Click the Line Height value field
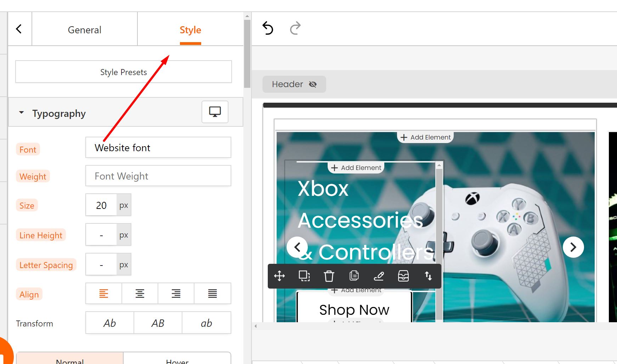617x364 pixels. pyautogui.click(x=101, y=235)
